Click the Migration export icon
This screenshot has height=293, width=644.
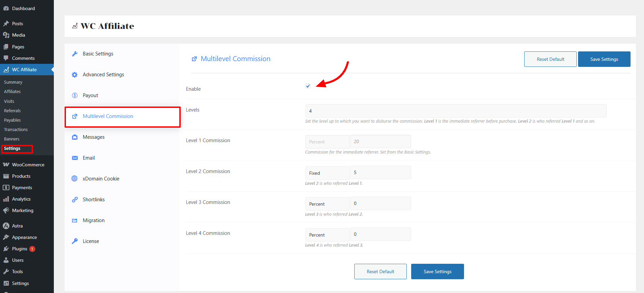(x=75, y=220)
